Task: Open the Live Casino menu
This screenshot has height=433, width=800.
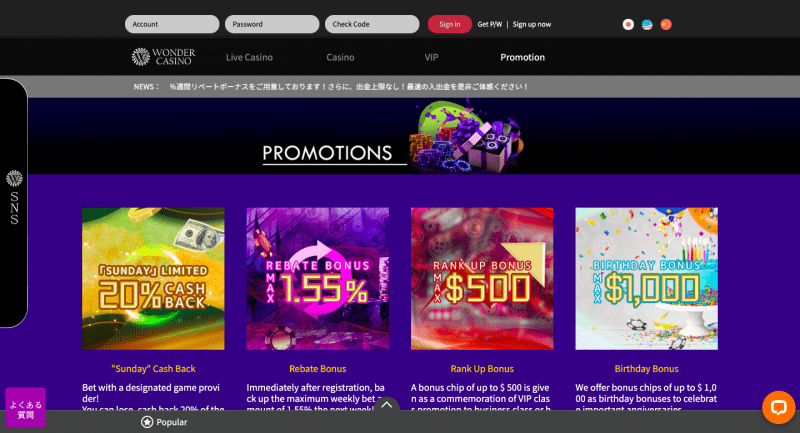Action: pyautogui.click(x=249, y=57)
